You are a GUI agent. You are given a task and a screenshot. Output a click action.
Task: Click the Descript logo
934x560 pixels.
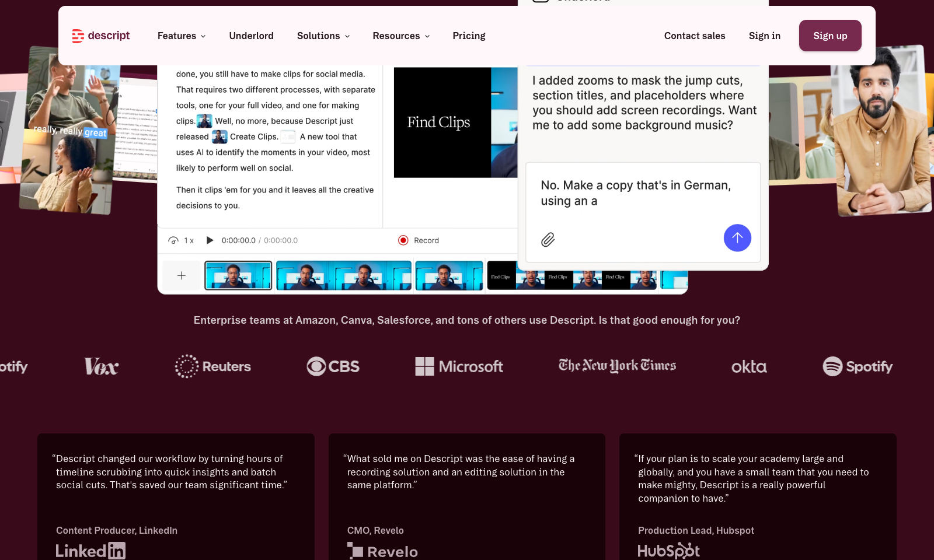(100, 36)
